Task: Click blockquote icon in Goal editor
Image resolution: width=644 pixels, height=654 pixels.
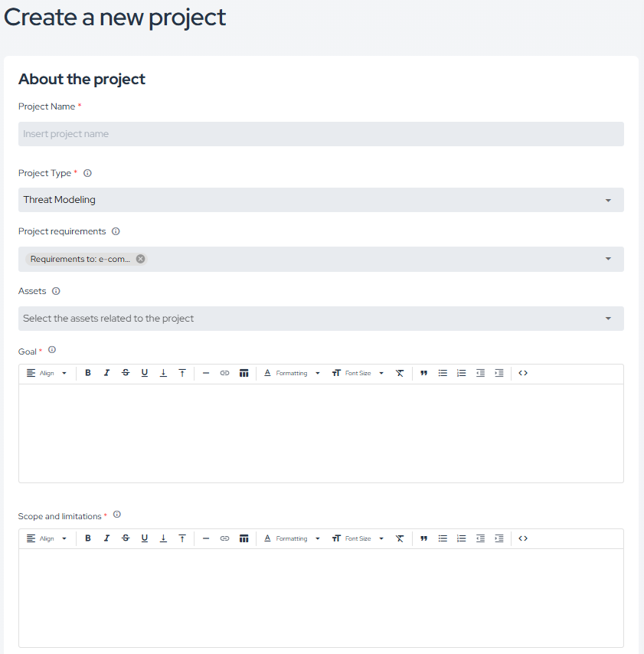Action: [x=423, y=373]
